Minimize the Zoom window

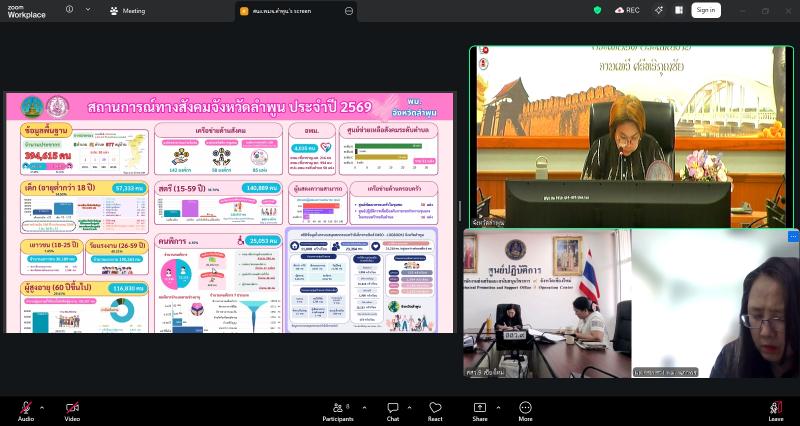743,11
